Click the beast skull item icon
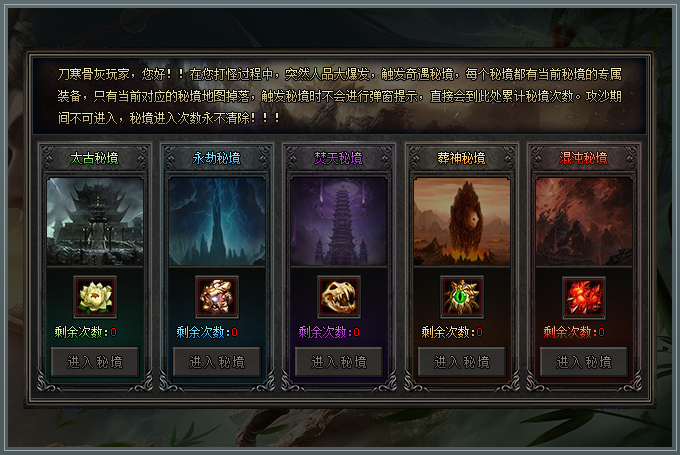This screenshot has width=680, height=455. [x=339, y=297]
